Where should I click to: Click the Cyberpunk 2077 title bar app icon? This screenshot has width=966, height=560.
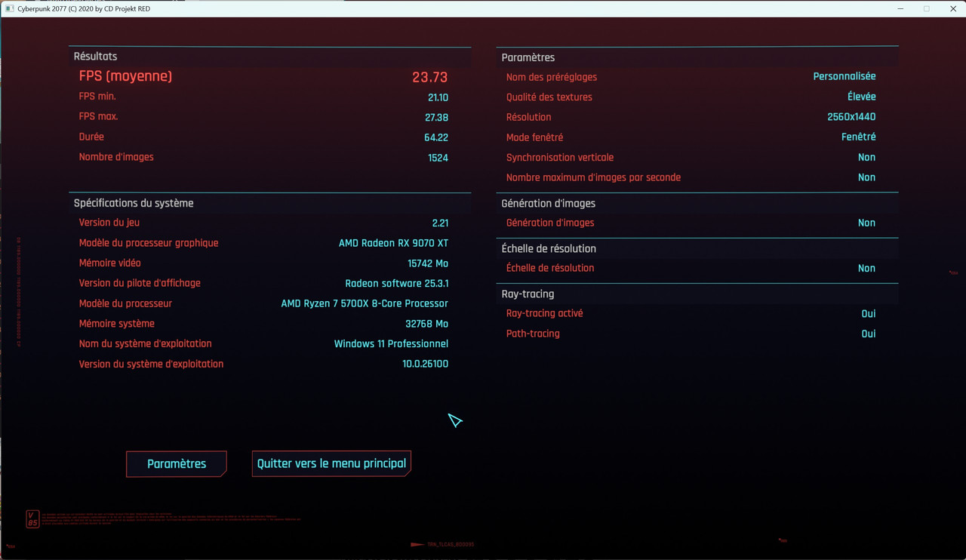pyautogui.click(x=9, y=8)
